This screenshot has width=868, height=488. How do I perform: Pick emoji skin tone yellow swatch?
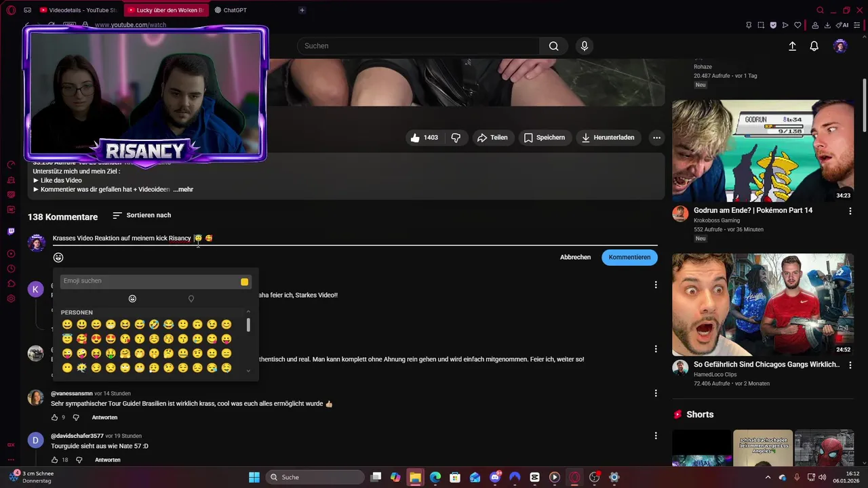245,282
